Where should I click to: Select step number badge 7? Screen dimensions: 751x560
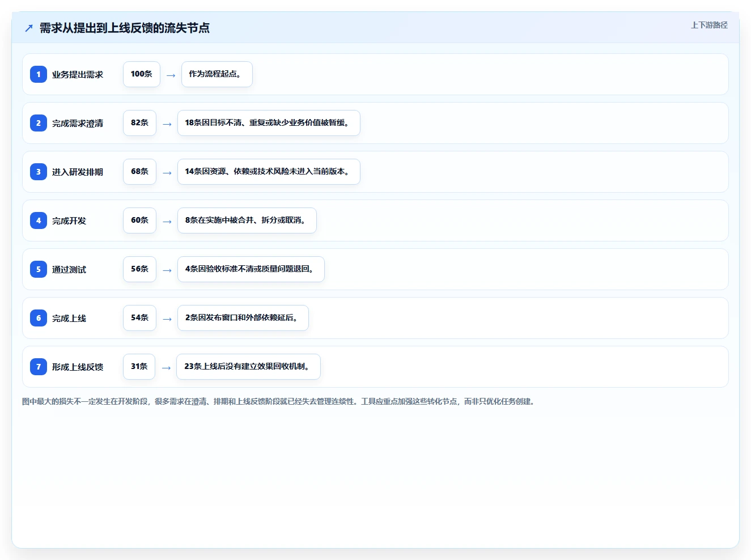pyautogui.click(x=39, y=367)
